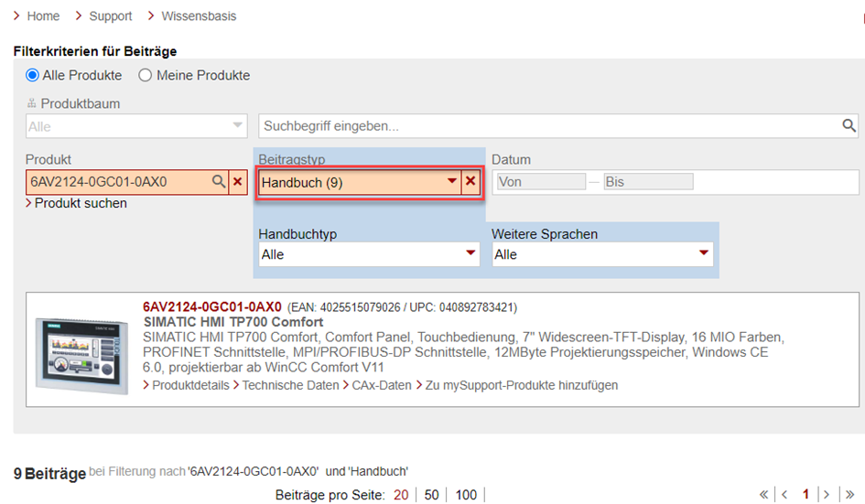Select the Meine Produkte radio button
This screenshot has height=504, width=865.
point(145,75)
